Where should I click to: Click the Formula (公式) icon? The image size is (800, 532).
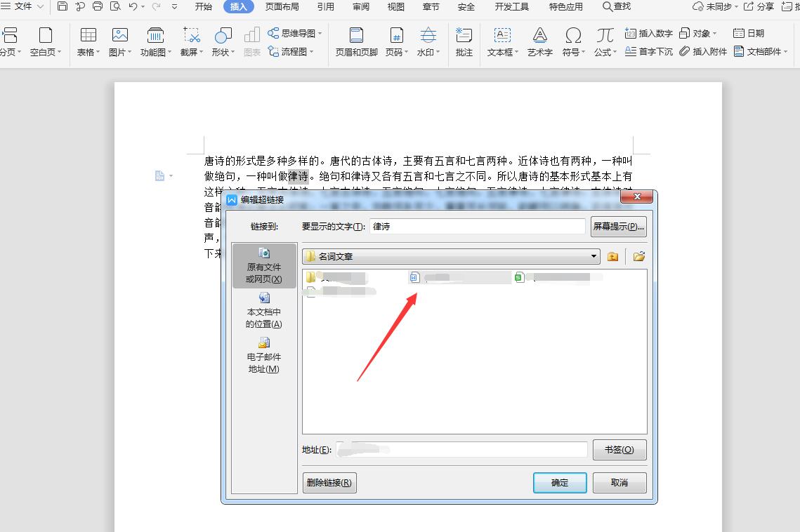[605, 42]
